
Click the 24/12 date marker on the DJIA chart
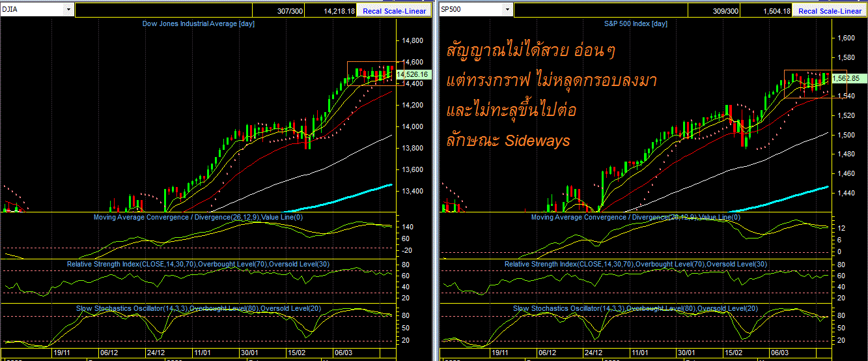point(156,352)
